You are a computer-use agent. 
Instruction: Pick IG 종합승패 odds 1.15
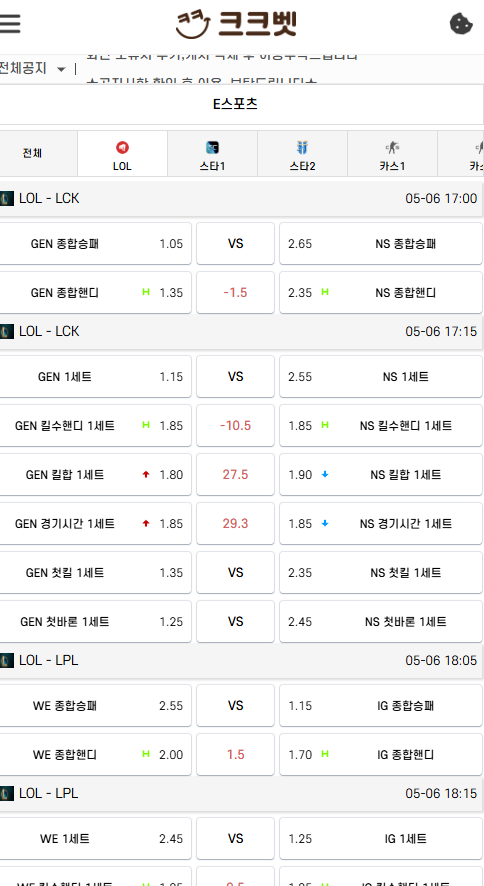pos(381,705)
